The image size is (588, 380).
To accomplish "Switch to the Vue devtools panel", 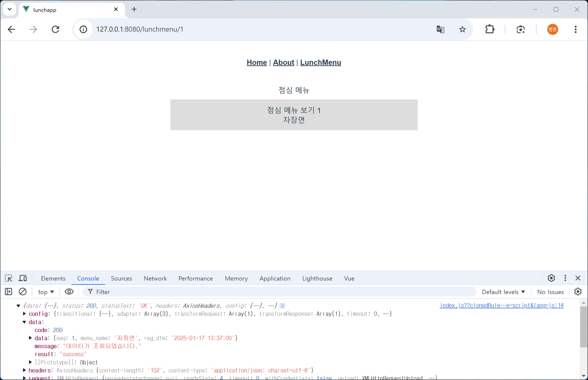I will (x=349, y=279).
